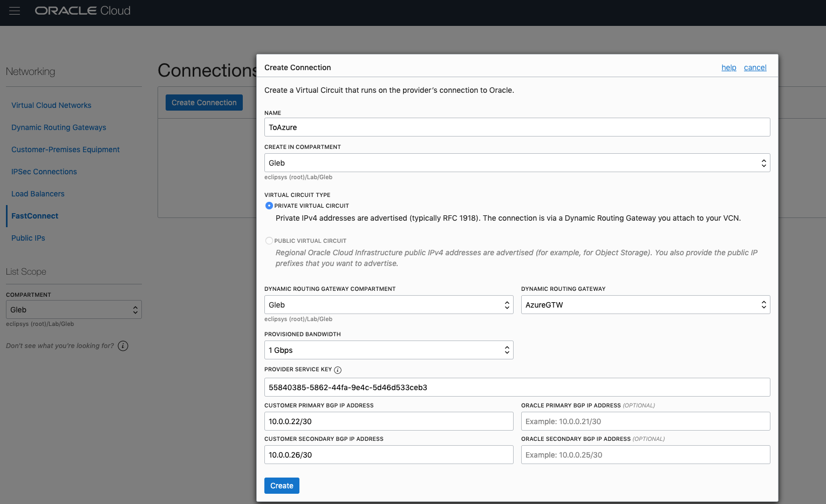826x504 pixels.
Task: Select the Private Virtual Circuit option
Action: coord(269,206)
